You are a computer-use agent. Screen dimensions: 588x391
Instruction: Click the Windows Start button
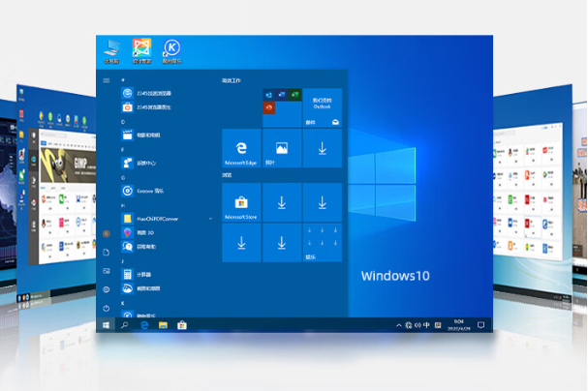click(106, 326)
